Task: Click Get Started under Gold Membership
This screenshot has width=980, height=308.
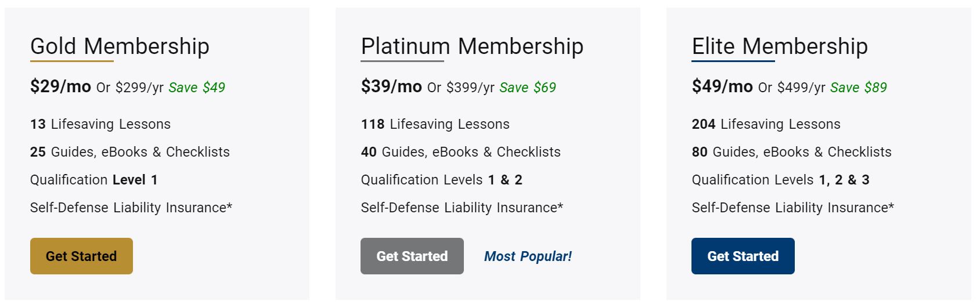Action: click(x=81, y=256)
